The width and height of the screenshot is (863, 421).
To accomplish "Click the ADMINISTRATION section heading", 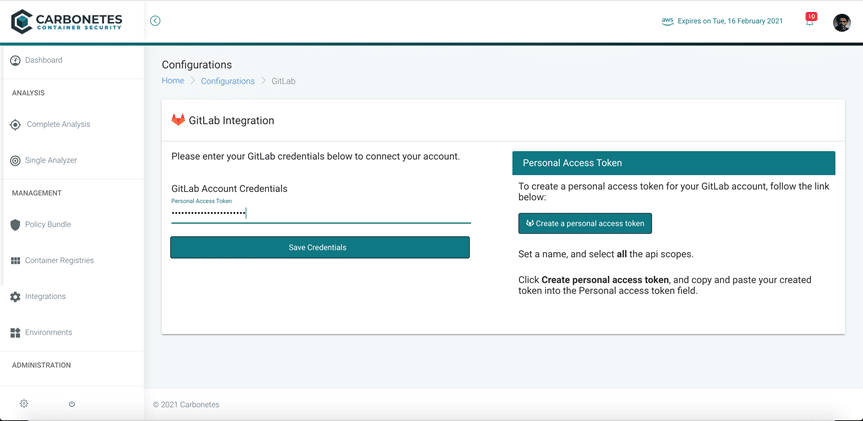I will (x=41, y=365).
